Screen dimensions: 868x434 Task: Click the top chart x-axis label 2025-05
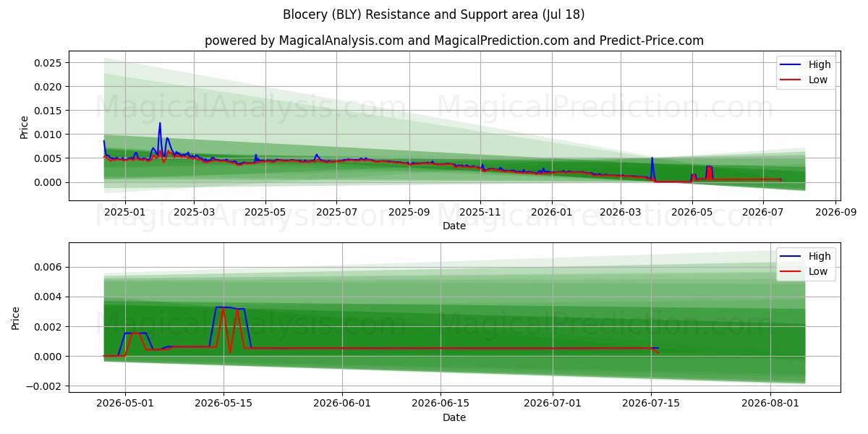265,213
